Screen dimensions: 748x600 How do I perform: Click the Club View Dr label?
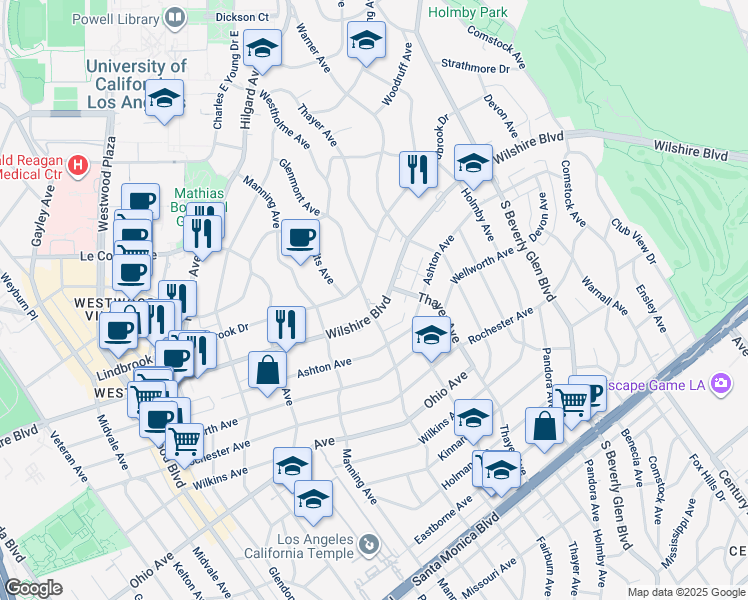point(634,241)
